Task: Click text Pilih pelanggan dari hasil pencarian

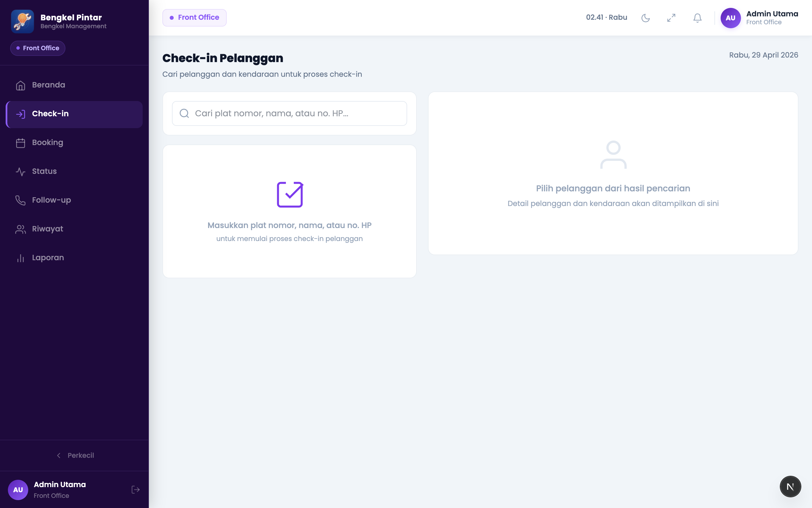Action: click(x=613, y=189)
